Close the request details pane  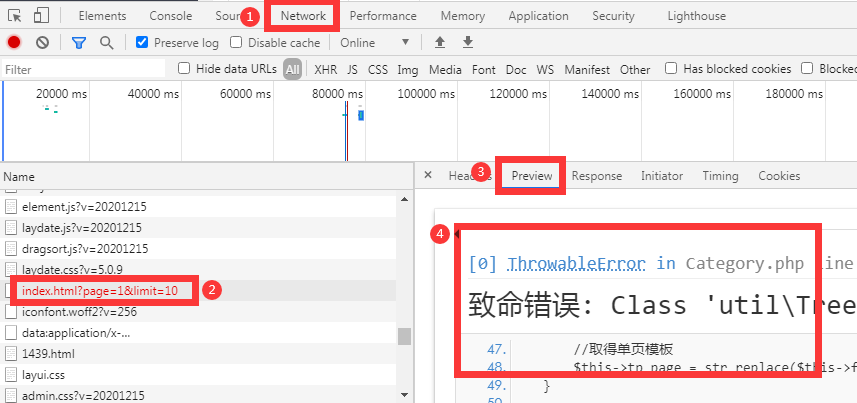click(x=428, y=175)
